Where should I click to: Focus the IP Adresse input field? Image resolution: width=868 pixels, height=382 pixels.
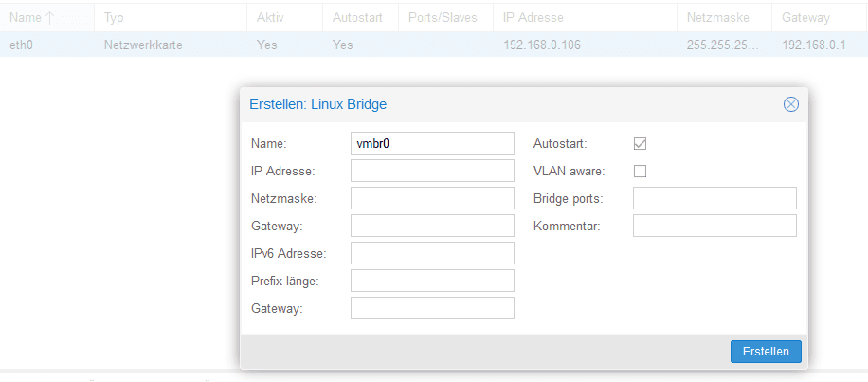432,171
